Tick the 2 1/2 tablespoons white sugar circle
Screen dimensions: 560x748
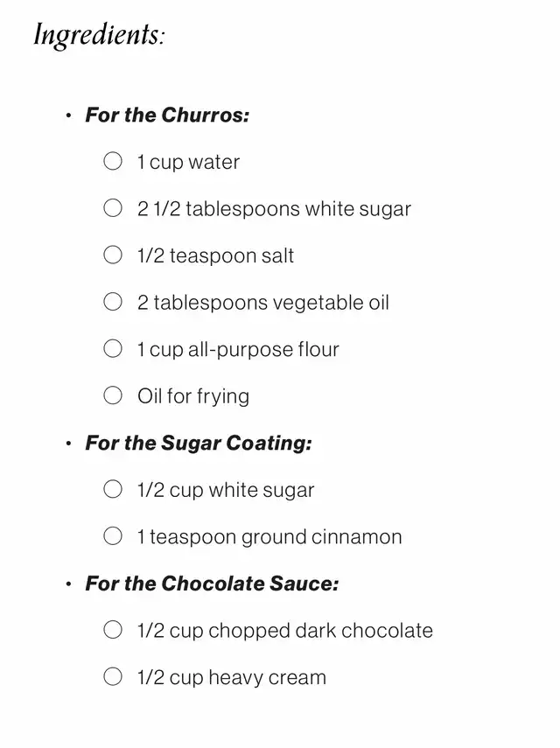(x=113, y=208)
